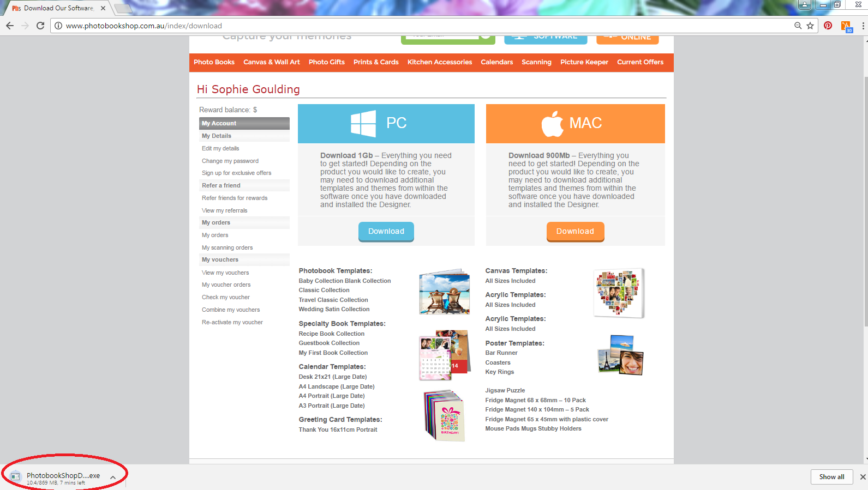Show all downloads
The image size is (868, 490).
(831, 477)
